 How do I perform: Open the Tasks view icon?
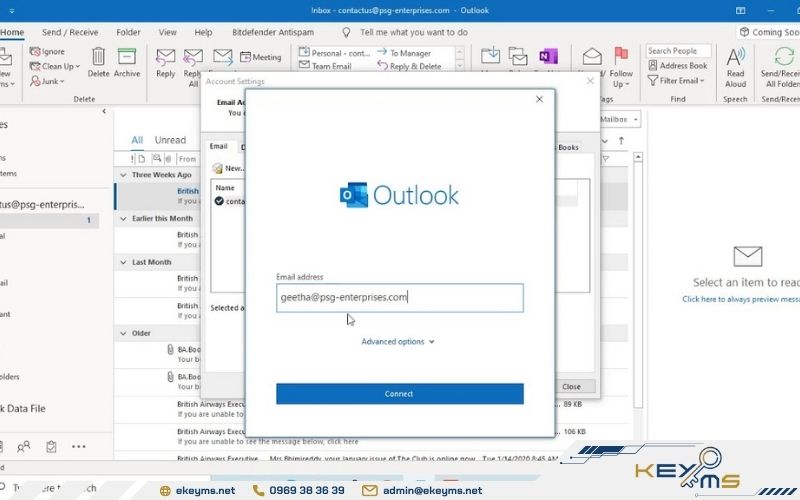[x=51, y=447]
